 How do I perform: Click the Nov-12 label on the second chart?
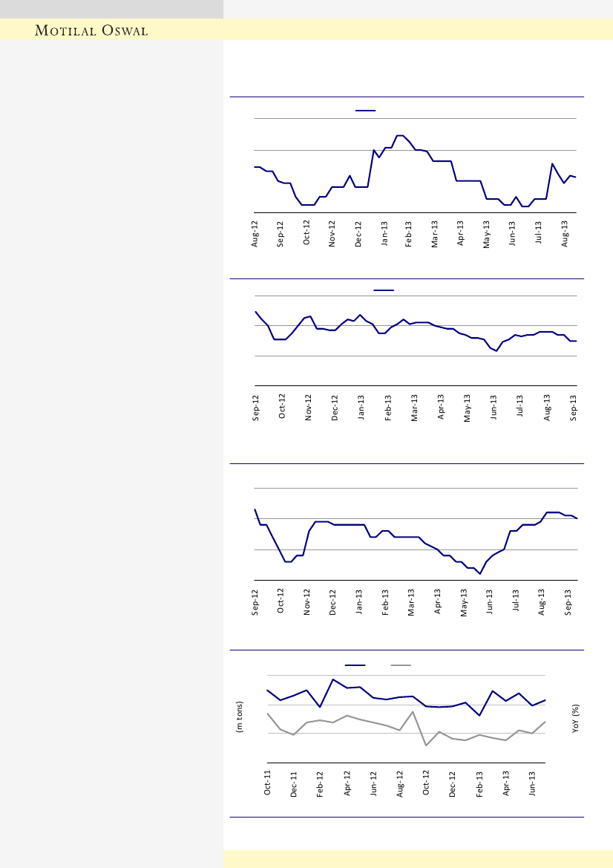(x=309, y=406)
